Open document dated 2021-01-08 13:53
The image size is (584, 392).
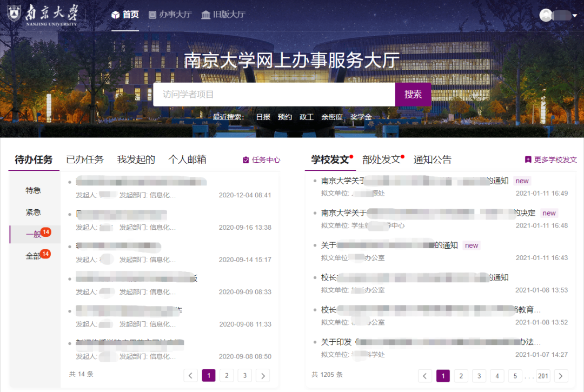(x=440, y=283)
